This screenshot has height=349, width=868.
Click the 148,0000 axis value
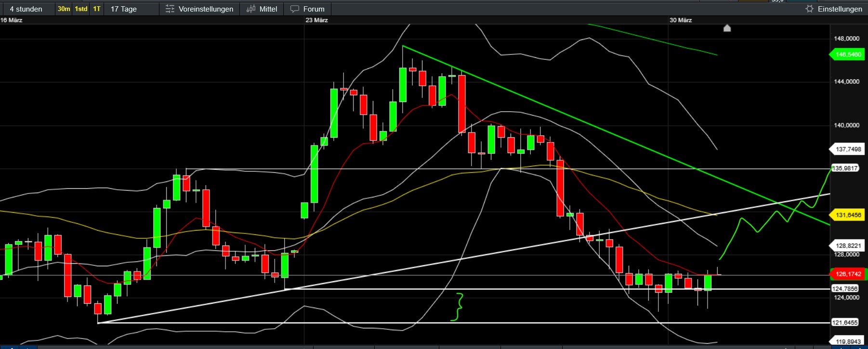coord(847,39)
